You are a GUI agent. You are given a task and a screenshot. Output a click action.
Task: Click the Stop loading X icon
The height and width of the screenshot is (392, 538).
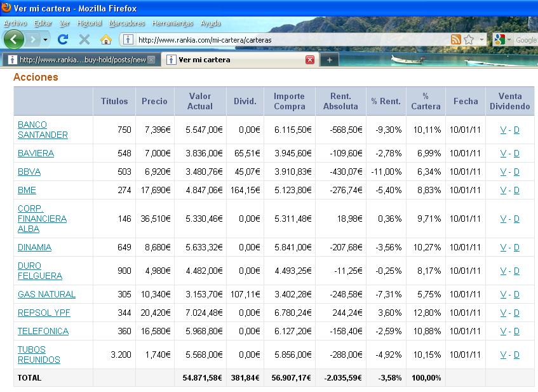tap(84, 39)
